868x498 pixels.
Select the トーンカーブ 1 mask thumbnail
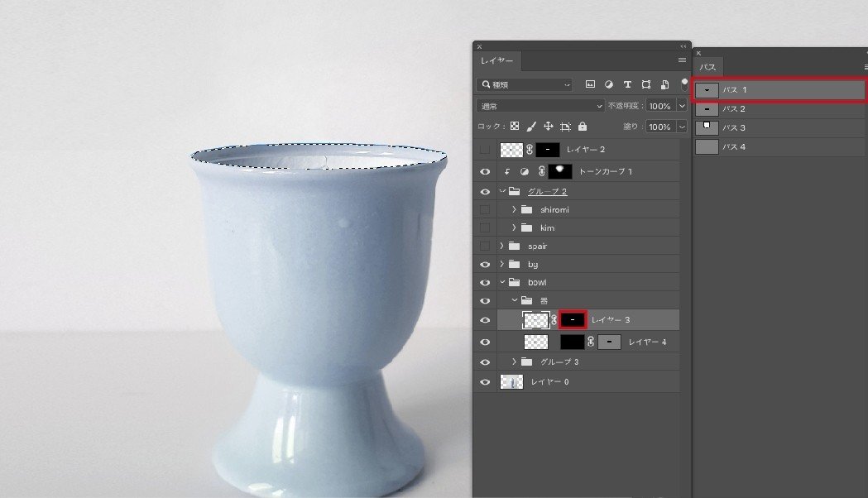(x=559, y=171)
